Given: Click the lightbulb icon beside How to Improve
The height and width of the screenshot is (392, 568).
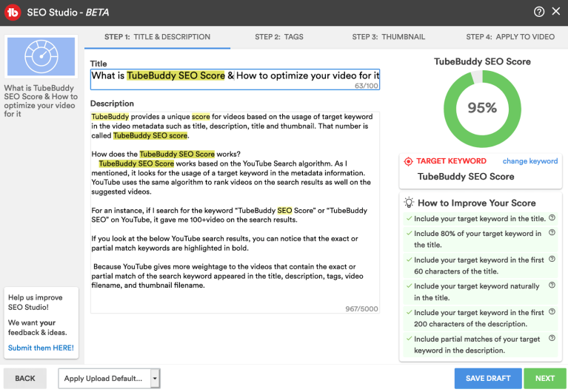Looking at the screenshot, I should (409, 203).
